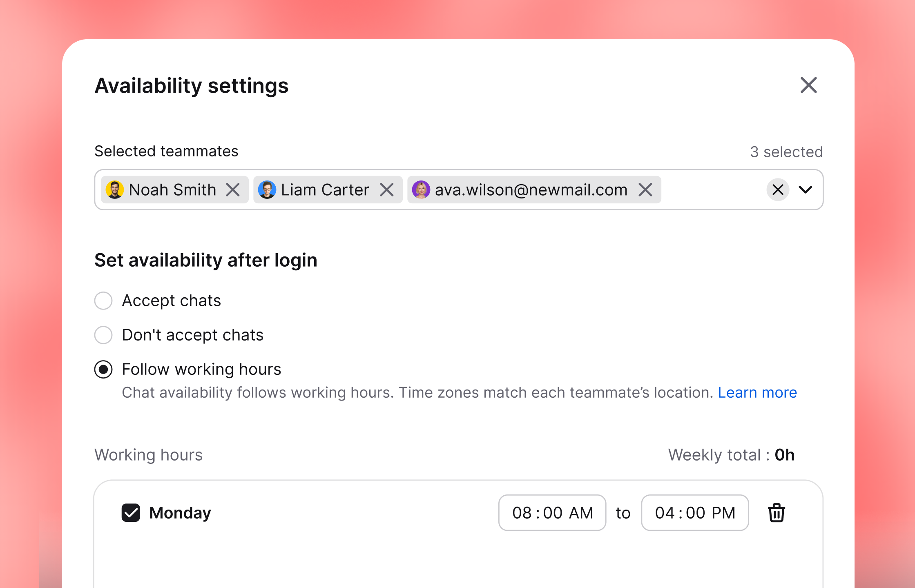Viewport: 915px width, 588px height.
Task: Click the 'Set availability after login' heading
Action: (206, 260)
